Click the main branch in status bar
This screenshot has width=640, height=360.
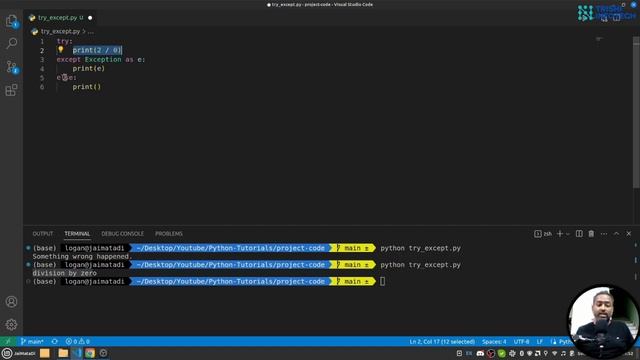(x=32, y=341)
